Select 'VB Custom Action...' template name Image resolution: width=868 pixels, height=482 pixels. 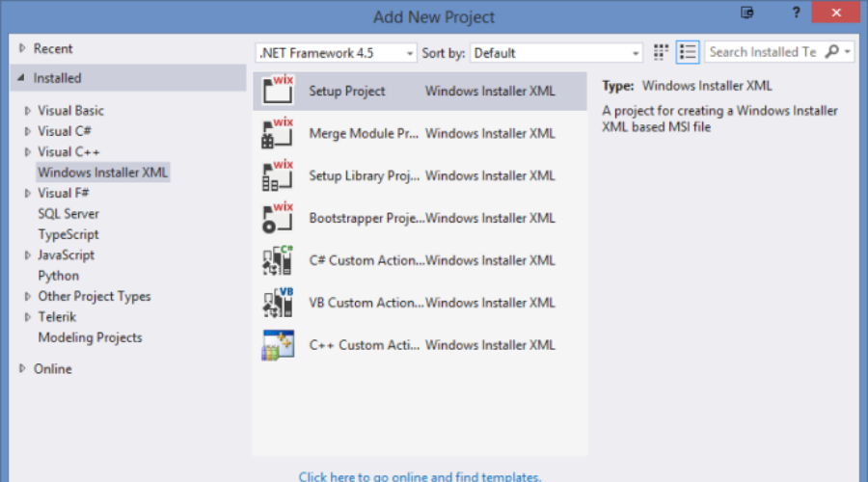point(366,303)
